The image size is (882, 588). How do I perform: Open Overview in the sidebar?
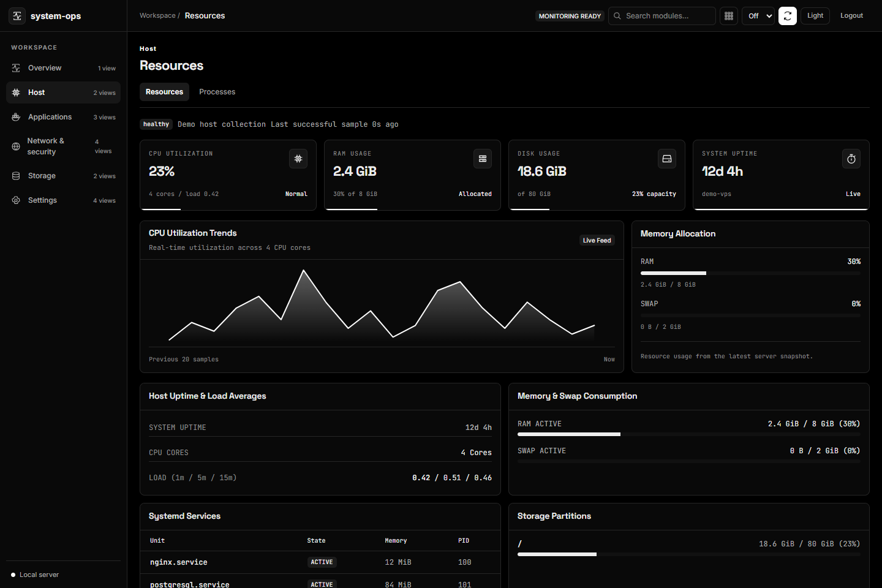[x=63, y=68]
